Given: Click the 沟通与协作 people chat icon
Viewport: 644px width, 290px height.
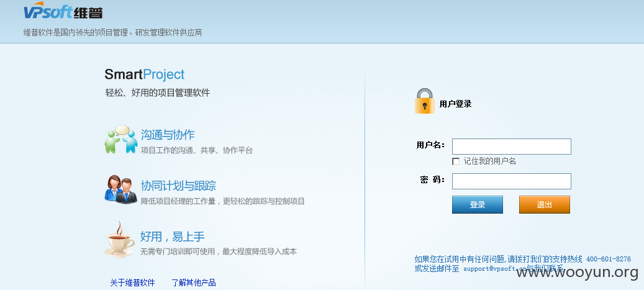Looking at the screenshot, I should pos(121,140).
